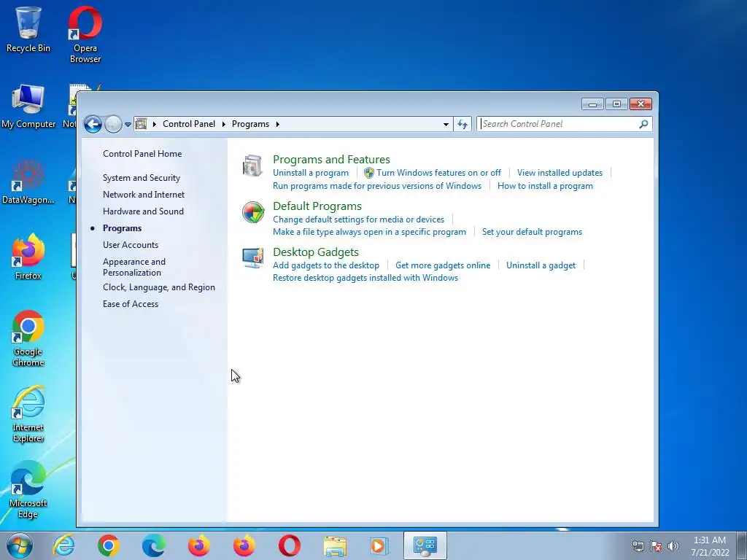The image size is (747, 560).
Task: Open Run programs made for previous versions
Action: (x=377, y=186)
